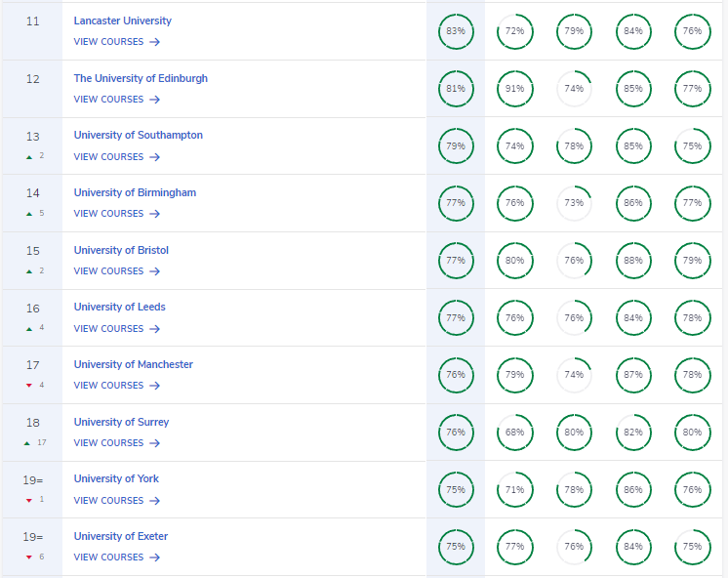Open the University of Leeds link
728x578 pixels.
tap(119, 307)
